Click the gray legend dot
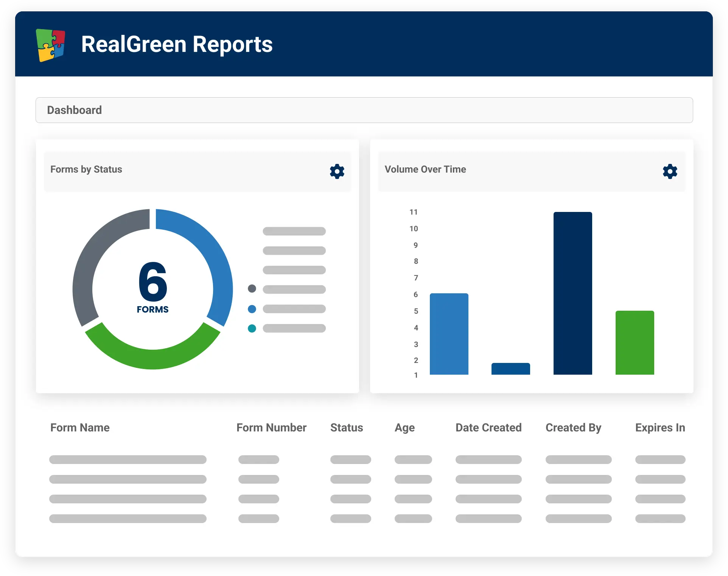This screenshot has width=728, height=576. (x=252, y=289)
